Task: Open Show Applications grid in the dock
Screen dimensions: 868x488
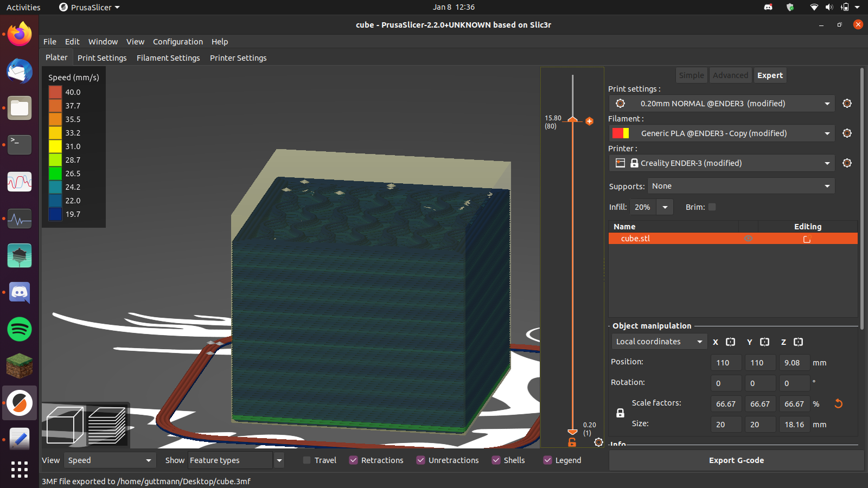Action: tap(20, 470)
